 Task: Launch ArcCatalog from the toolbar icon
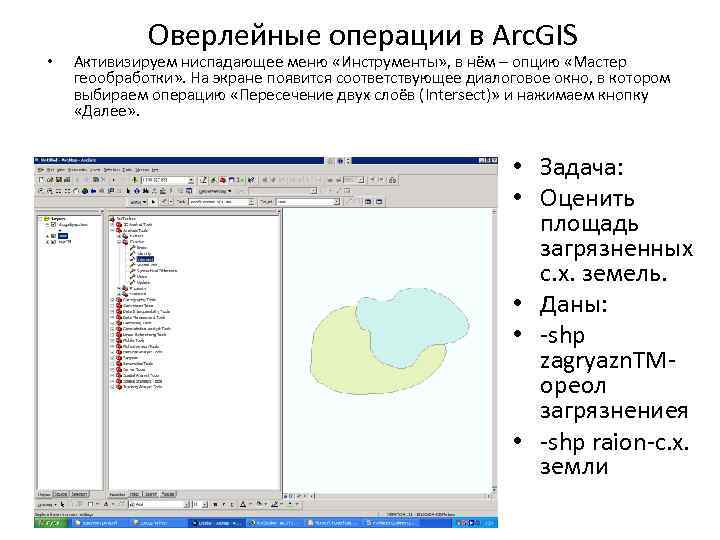click(x=213, y=180)
